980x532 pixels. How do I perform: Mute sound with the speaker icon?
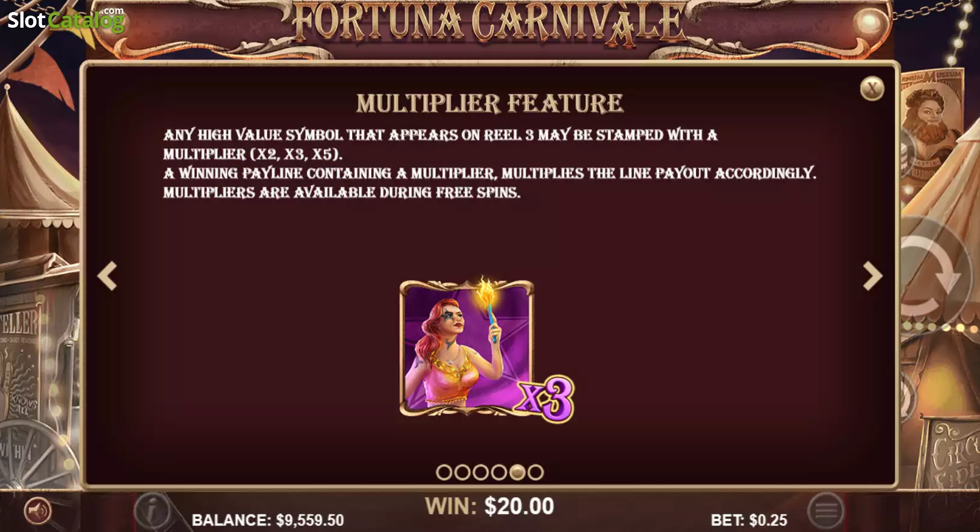pyautogui.click(x=37, y=512)
